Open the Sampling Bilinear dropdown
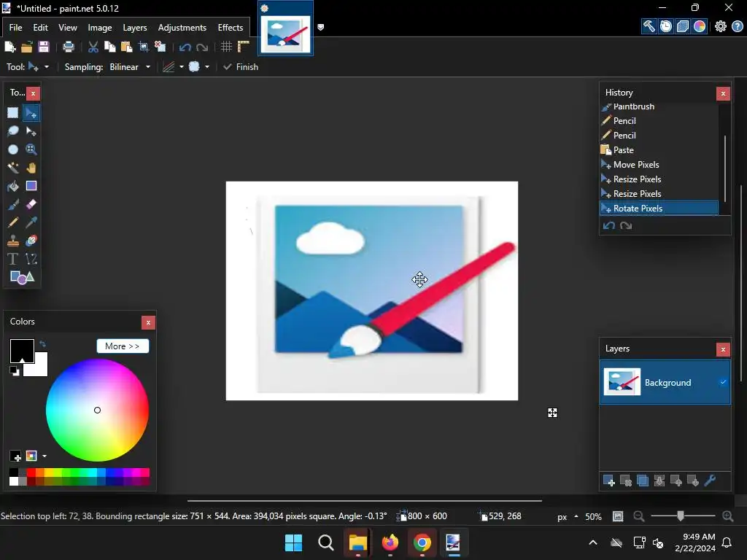 point(130,66)
